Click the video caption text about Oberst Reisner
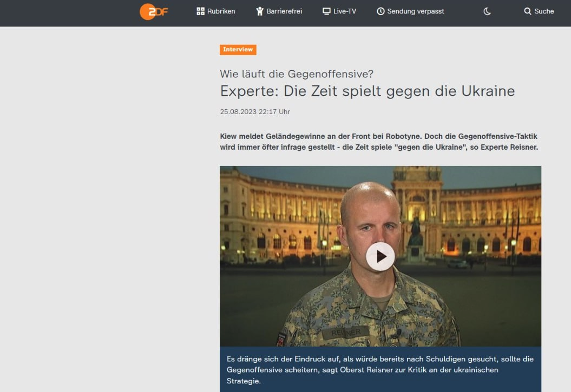 coord(380,370)
